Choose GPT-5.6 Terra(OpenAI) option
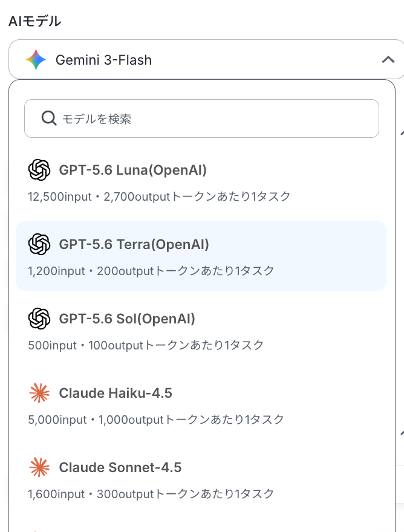Viewport: 404px width, 532px height. click(201, 256)
